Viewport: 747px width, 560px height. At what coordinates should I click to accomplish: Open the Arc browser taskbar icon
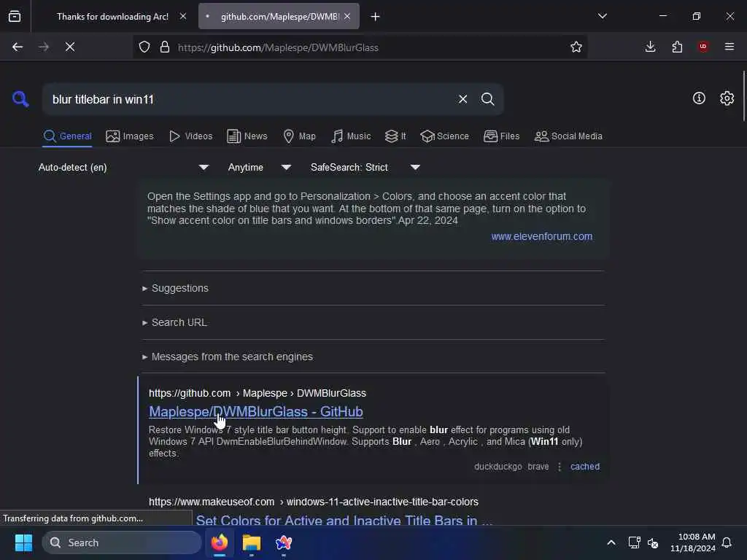tap(284, 542)
